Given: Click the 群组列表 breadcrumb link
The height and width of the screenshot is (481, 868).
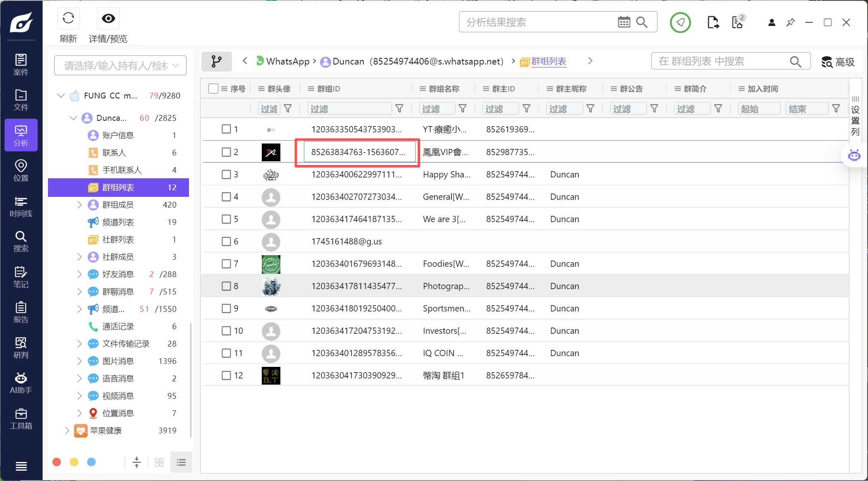Looking at the screenshot, I should pyautogui.click(x=548, y=61).
